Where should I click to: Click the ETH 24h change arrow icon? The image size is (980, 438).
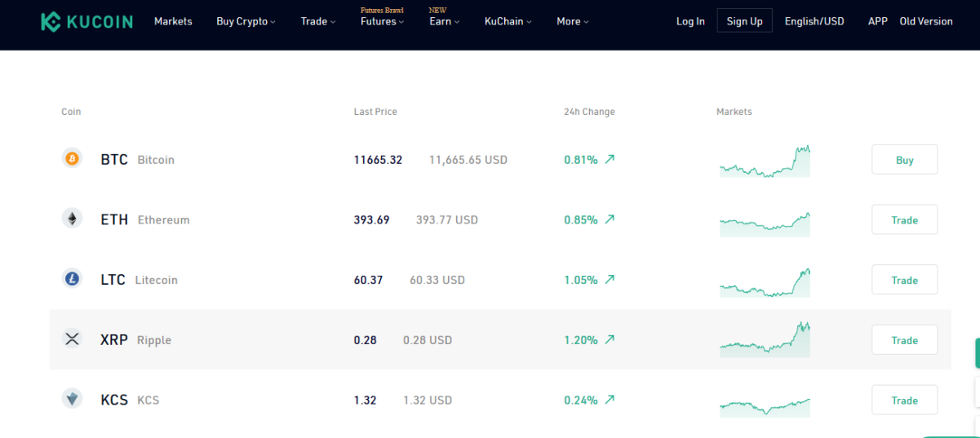(x=610, y=219)
